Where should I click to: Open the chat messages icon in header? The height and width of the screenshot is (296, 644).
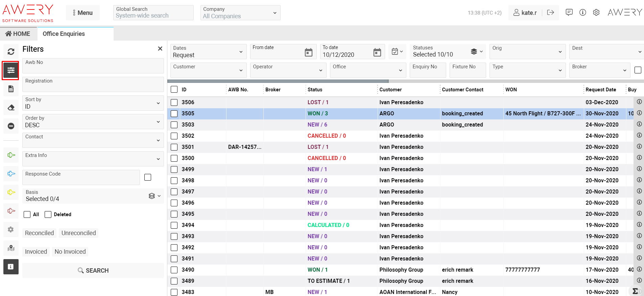(x=569, y=13)
